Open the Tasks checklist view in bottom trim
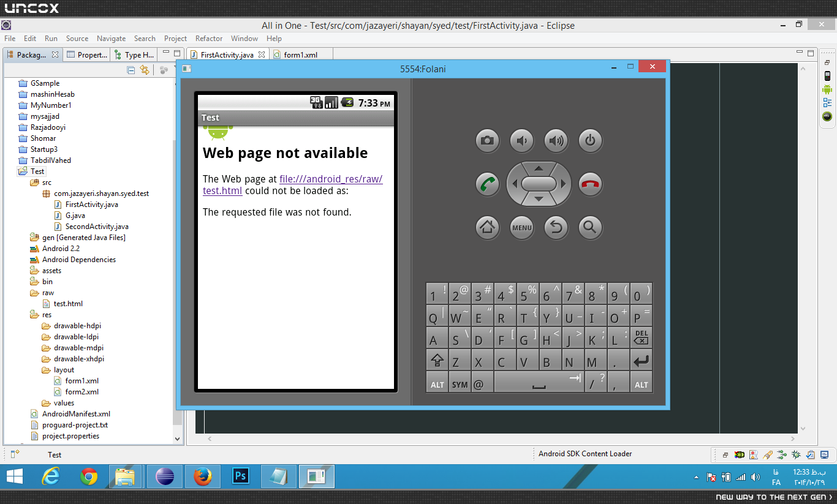 [811, 455]
